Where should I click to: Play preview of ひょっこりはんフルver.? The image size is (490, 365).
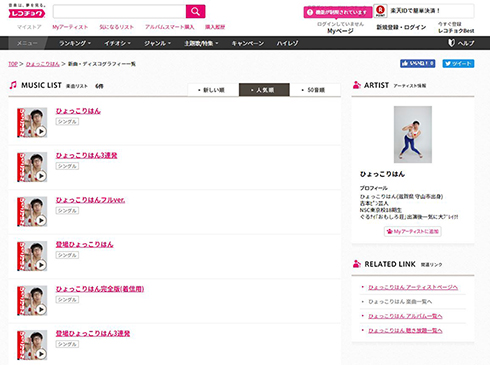point(41,220)
